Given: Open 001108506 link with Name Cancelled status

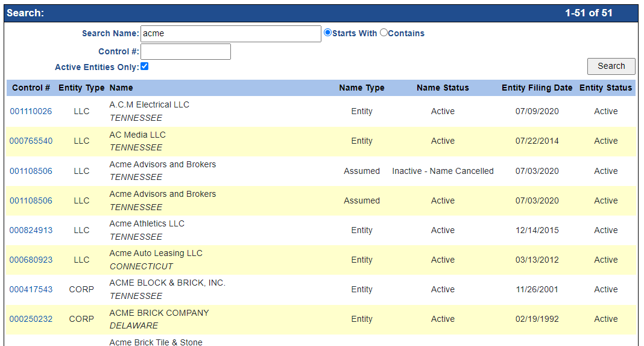Looking at the screenshot, I should pyautogui.click(x=31, y=171).
